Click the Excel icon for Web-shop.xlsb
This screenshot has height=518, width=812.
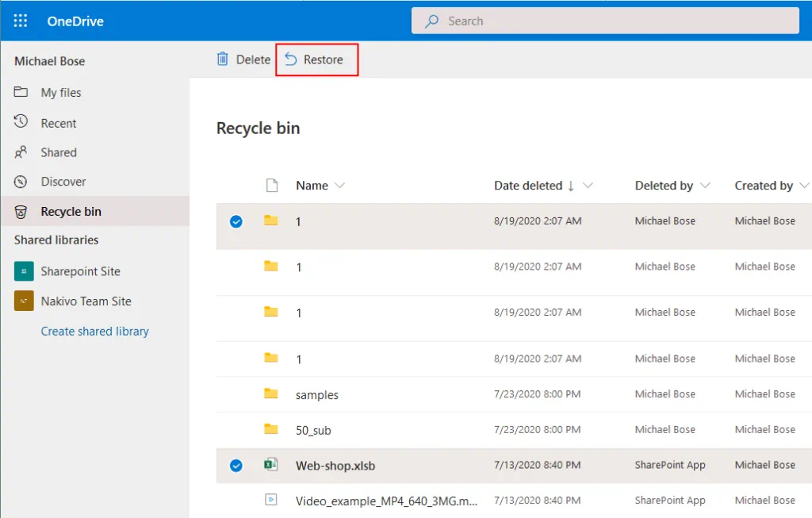tap(271, 466)
